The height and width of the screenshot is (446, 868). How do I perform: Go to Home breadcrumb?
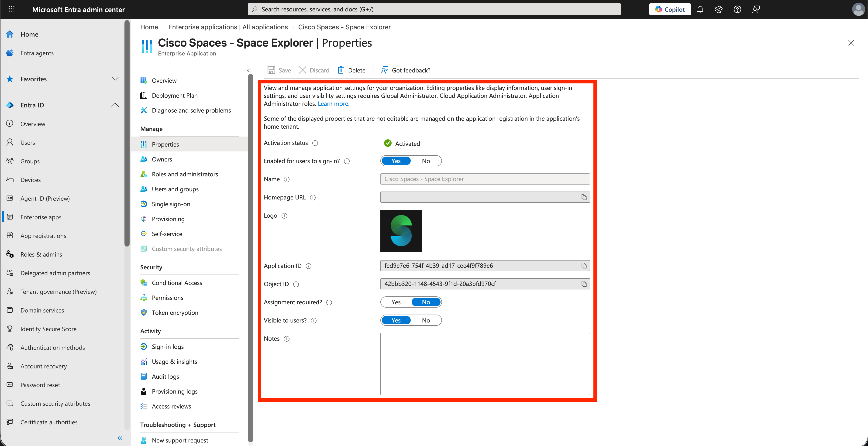[149, 27]
